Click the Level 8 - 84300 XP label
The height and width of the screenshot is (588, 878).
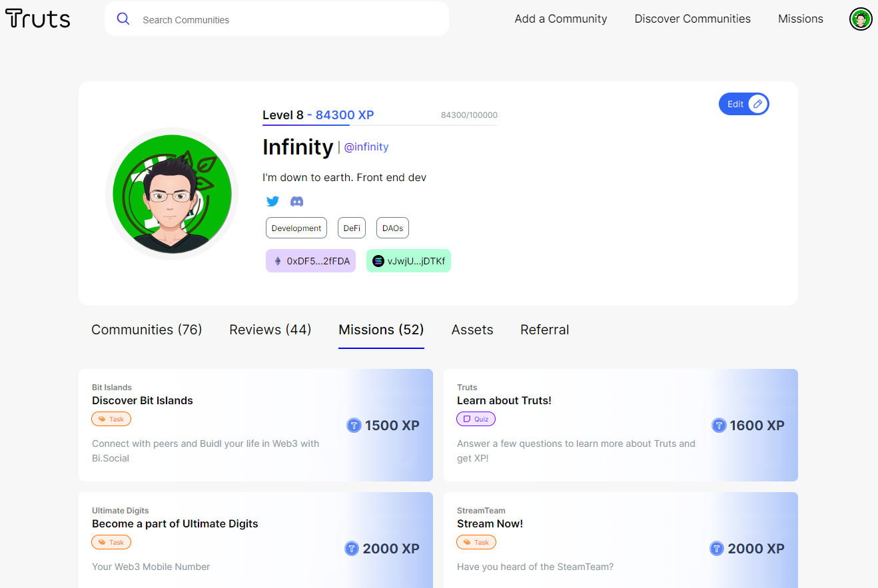(318, 115)
